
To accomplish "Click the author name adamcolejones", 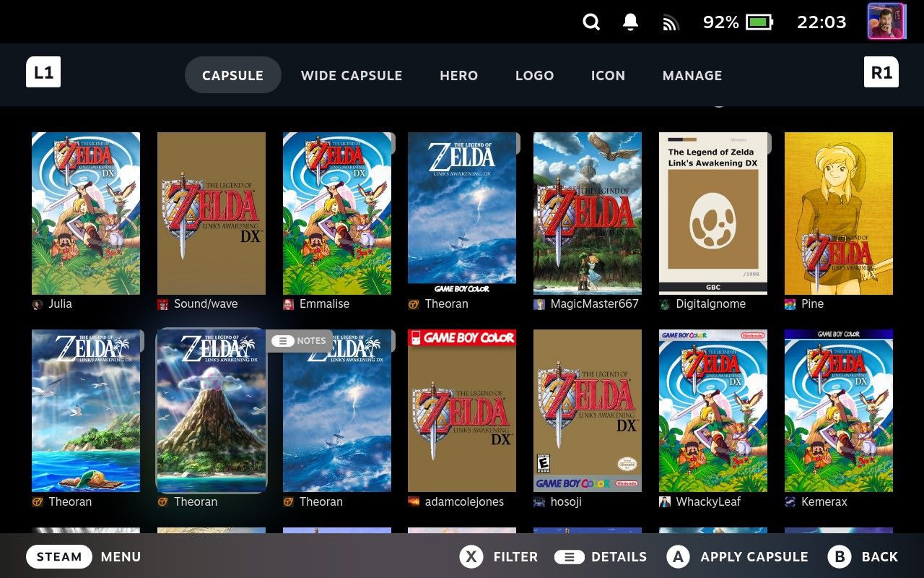I will [464, 502].
